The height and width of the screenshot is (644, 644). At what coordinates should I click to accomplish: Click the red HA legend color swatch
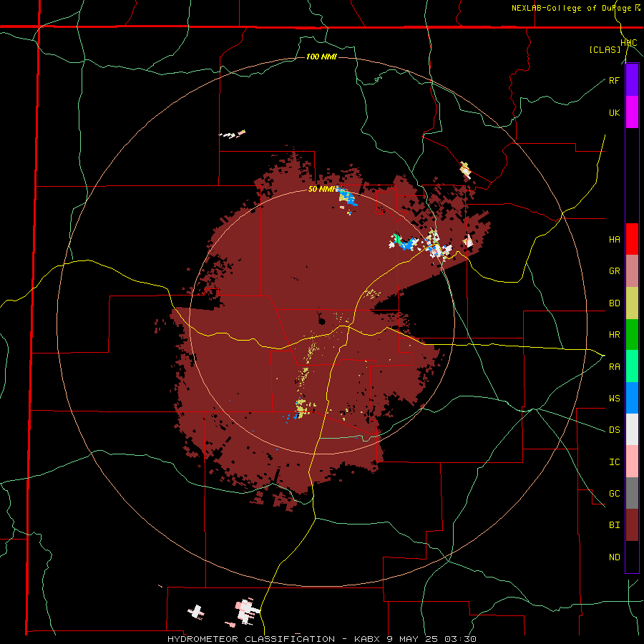pyautogui.click(x=632, y=239)
